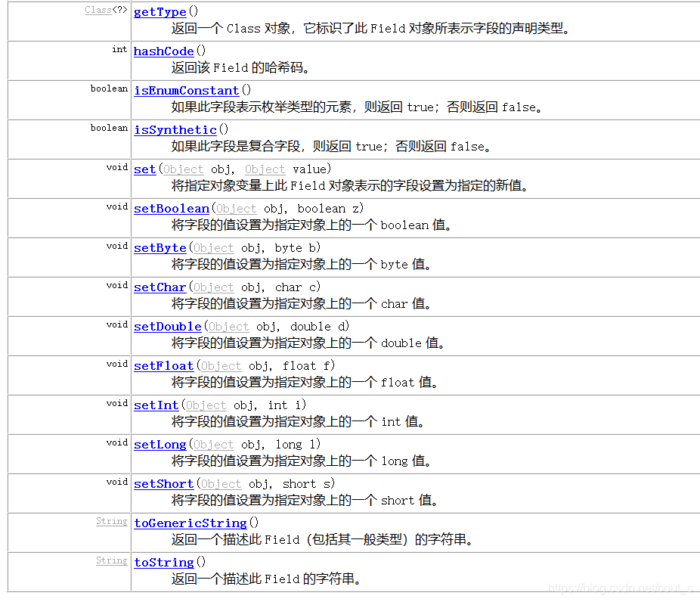This screenshot has height=602, width=700.
Task: Click the setBoolean method link
Action: pos(171,208)
